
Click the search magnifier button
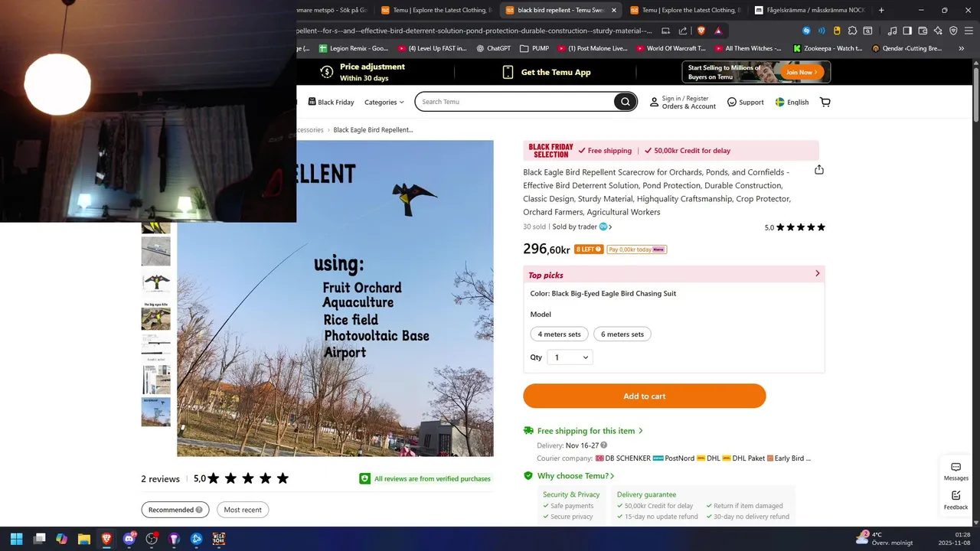(x=625, y=102)
